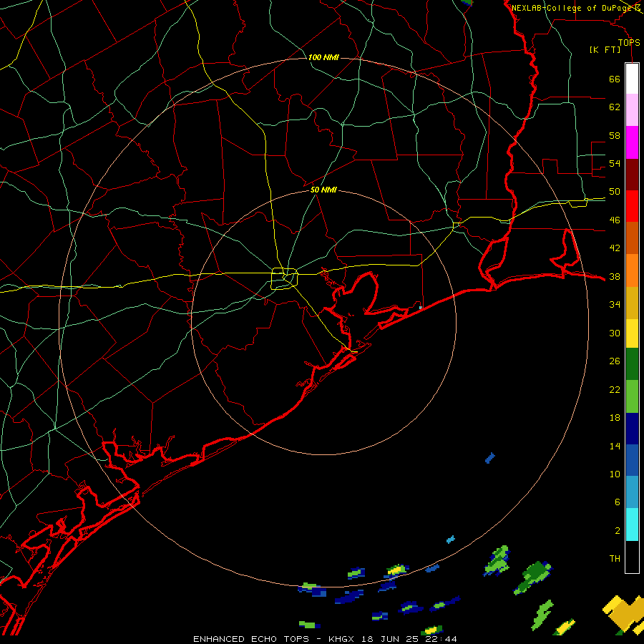Viewport: 644px width, 644px height.
Task: Click the legend value '58'
Action: point(615,135)
